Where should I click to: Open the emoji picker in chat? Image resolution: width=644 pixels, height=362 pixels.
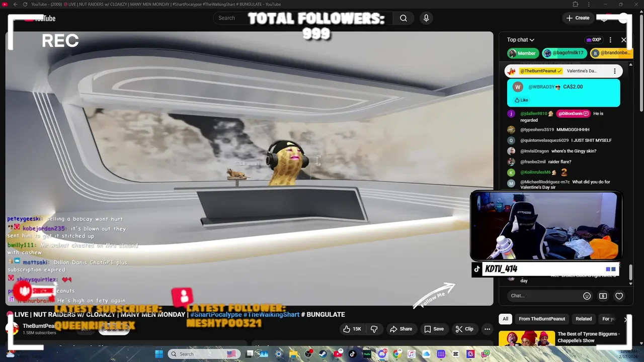(x=587, y=296)
